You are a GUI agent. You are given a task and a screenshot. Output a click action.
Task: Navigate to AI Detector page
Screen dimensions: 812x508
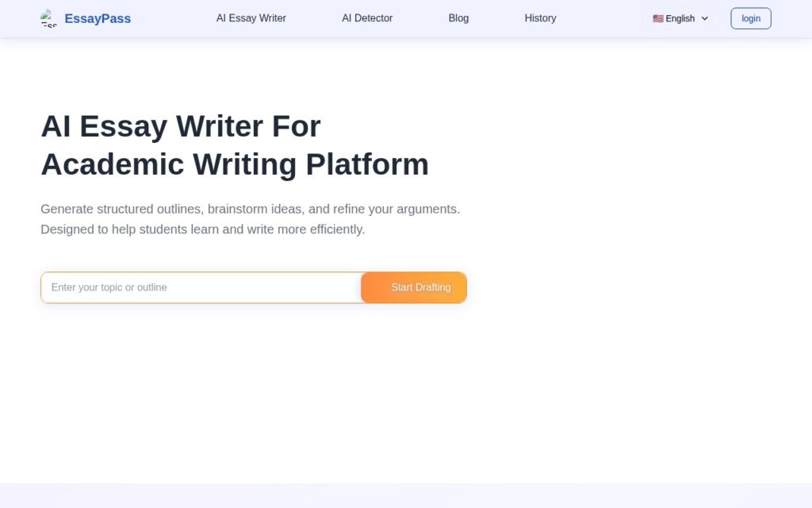pos(367,18)
